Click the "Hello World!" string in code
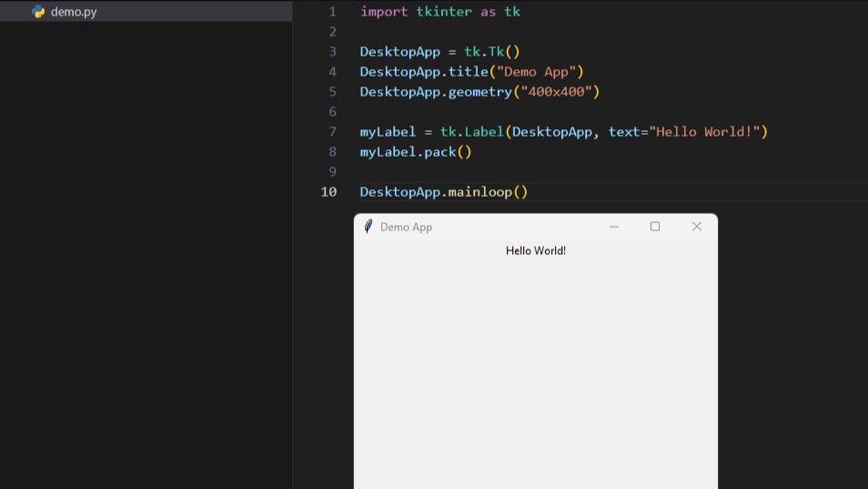This screenshot has height=489, width=868. 704,132
